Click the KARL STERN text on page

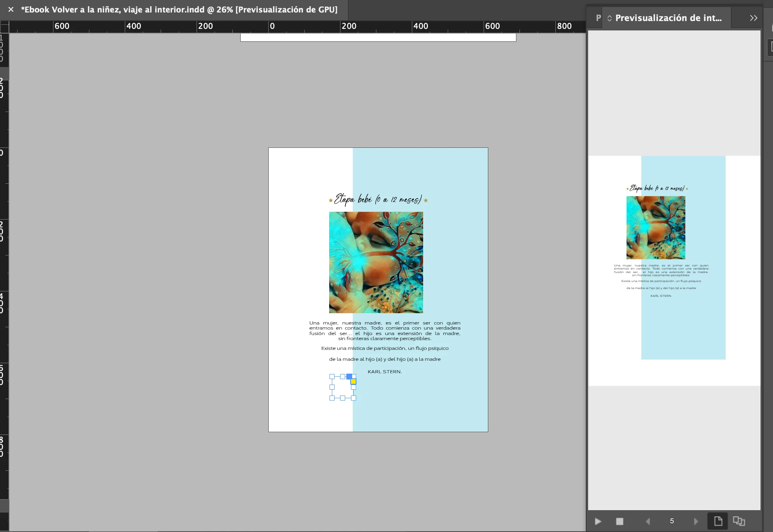pyautogui.click(x=385, y=372)
